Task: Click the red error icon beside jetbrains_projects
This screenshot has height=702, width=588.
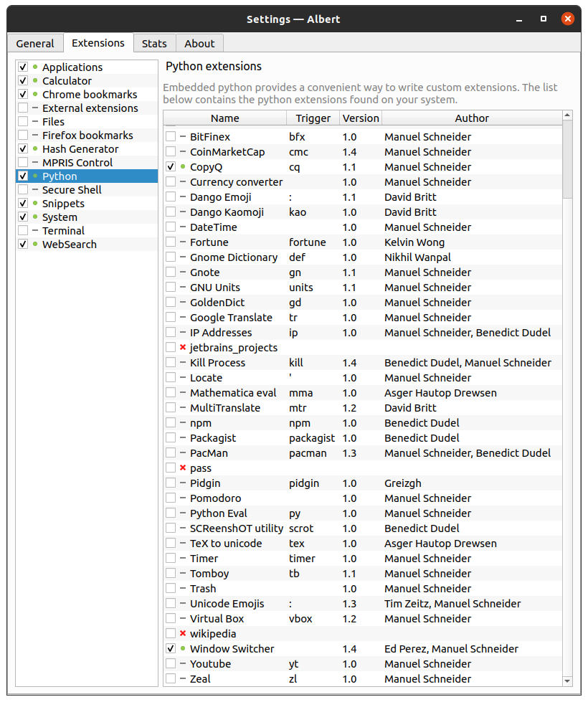Action: 183,348
